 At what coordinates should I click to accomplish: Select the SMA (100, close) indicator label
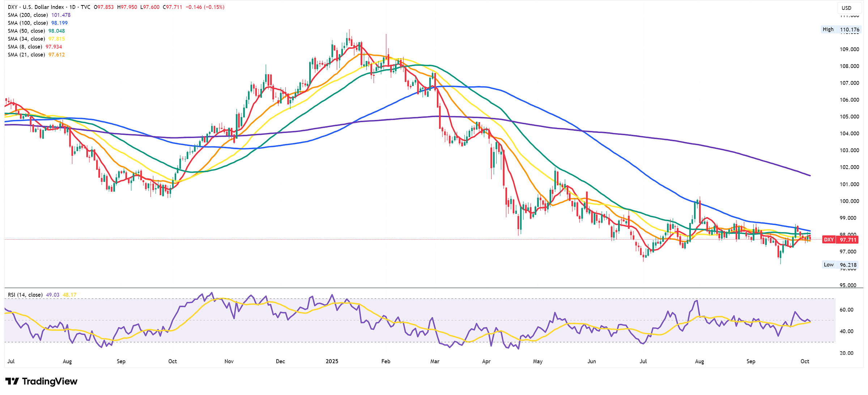[28, 23]
